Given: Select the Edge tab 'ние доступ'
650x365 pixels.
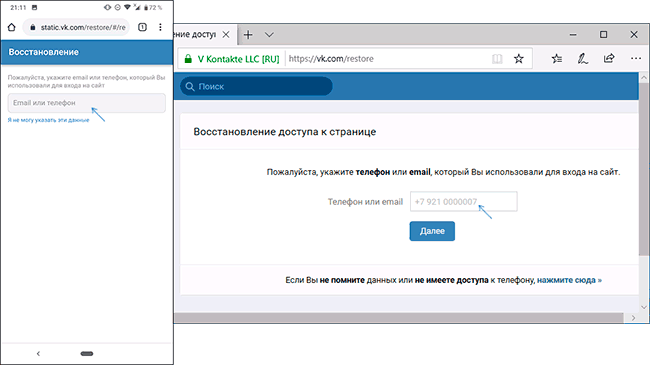Looking at the screenshot, I should coord(205,34).
